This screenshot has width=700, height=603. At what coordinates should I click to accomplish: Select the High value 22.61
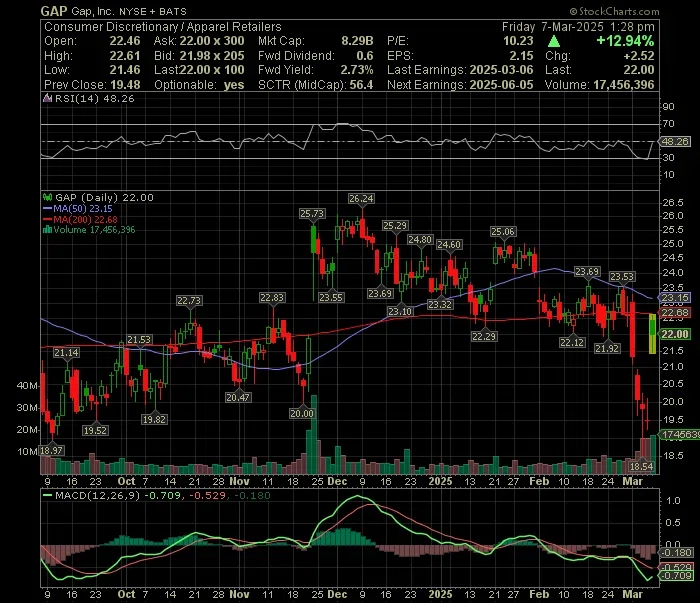click(125, 56)
